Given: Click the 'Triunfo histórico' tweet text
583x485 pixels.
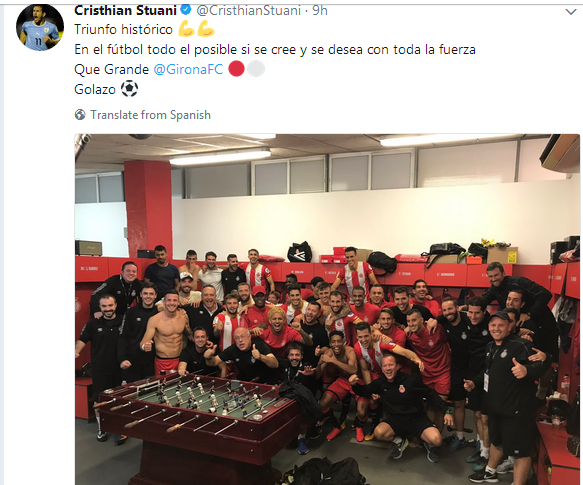Looking at the screenshot, I should click(123, 29).
